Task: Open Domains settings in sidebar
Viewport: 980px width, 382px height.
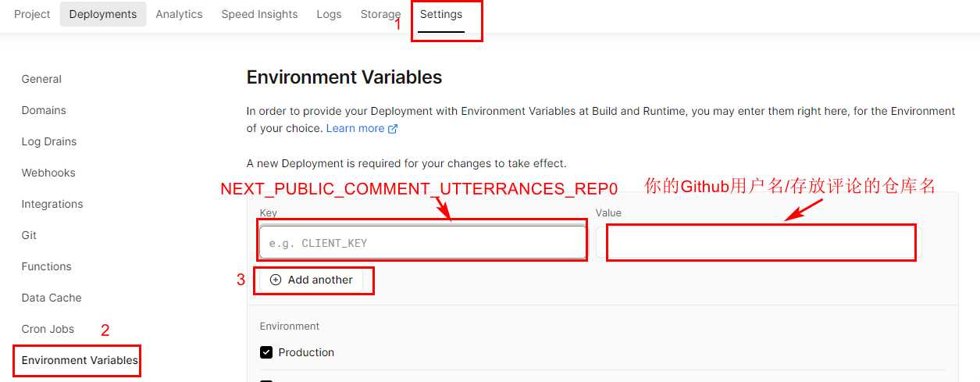Action: click(44, 110)
